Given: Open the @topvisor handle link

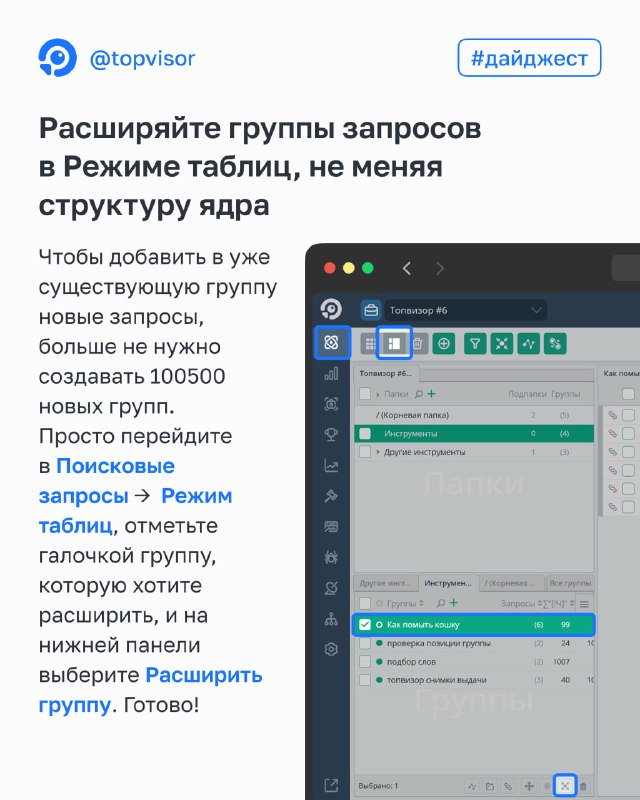Looking at the screenshot, I should [142, 59].
